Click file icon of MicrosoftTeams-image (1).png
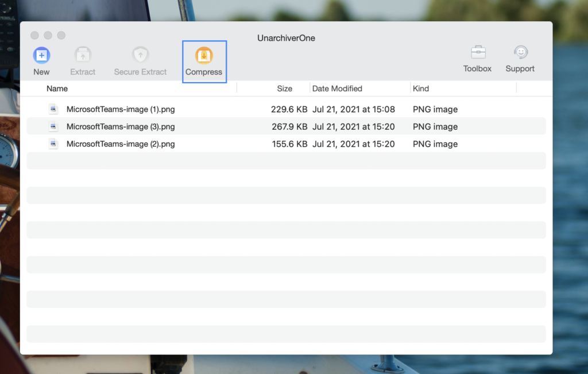588x374 pixels. (x=53, y=109)
